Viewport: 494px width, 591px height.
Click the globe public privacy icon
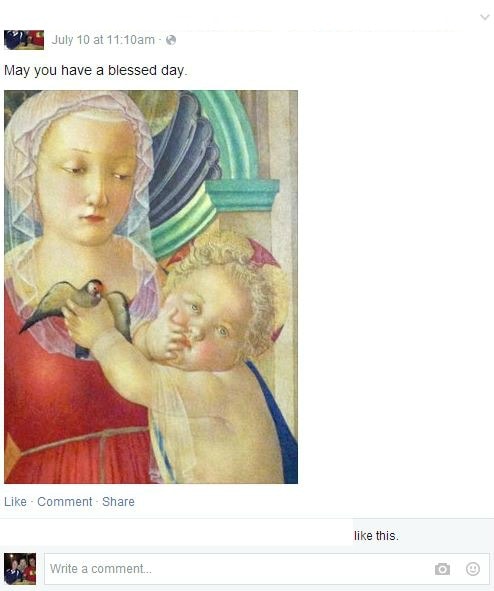(171, 40)
